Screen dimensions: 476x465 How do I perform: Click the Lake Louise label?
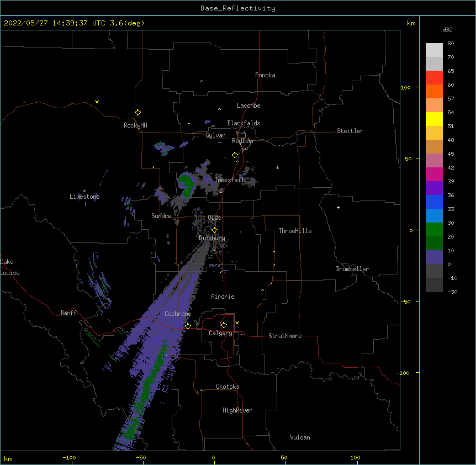coord(10,267)
